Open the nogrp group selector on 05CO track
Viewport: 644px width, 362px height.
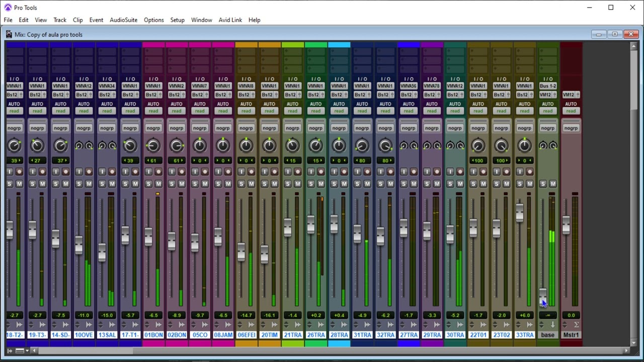pyautogui.click(x=200, y=128)
